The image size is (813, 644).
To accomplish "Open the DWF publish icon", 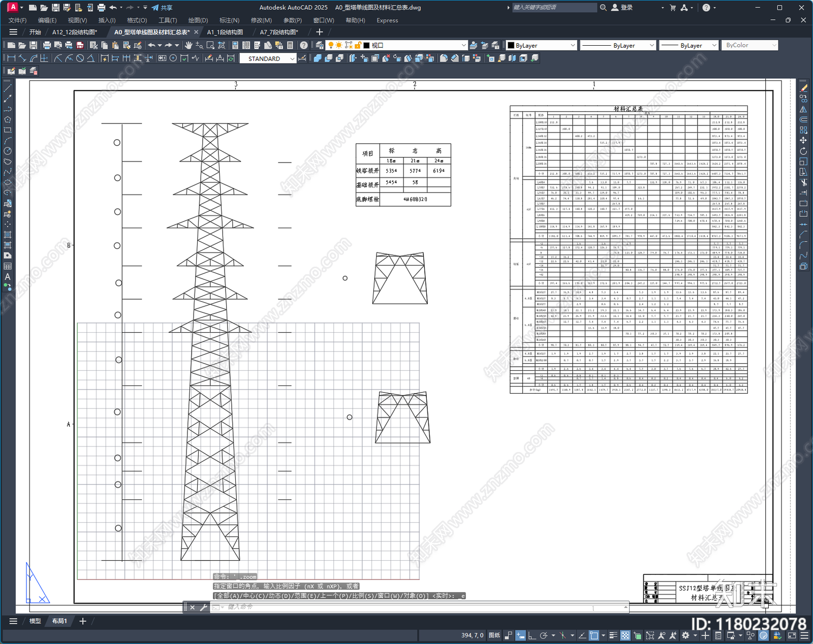I will tap(80, 45).
